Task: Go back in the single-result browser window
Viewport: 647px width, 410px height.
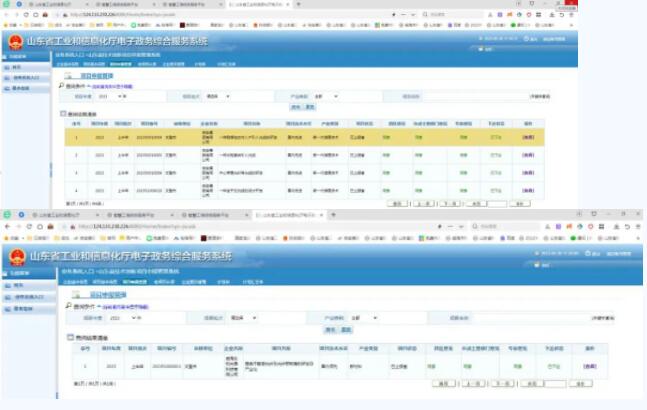Action: (x=7, y=226)
